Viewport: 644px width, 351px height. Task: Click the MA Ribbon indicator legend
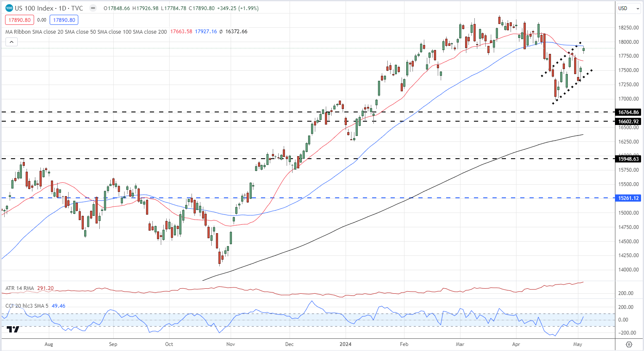point(86,32)
